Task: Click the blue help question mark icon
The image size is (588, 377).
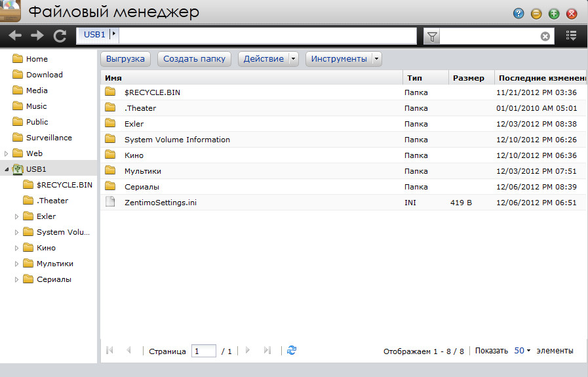Action: point(519,13)
